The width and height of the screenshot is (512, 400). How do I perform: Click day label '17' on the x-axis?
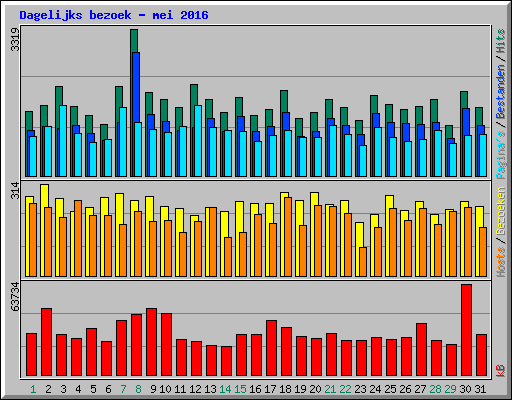pyautogui.click(x=270, y=389)
